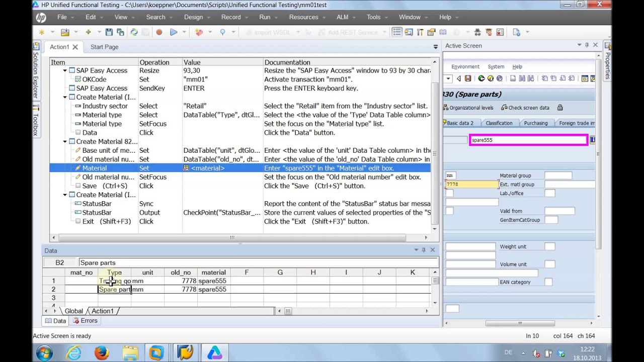Open Windows Explorer folder on taskbar
The width and height of the screenshot is (644, 362).
point(130,352)
